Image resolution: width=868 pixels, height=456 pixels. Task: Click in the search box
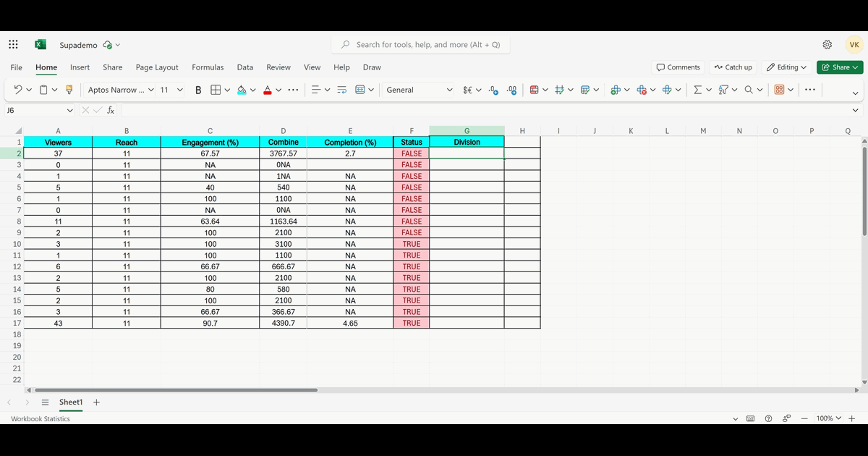[x=420, y=45]
